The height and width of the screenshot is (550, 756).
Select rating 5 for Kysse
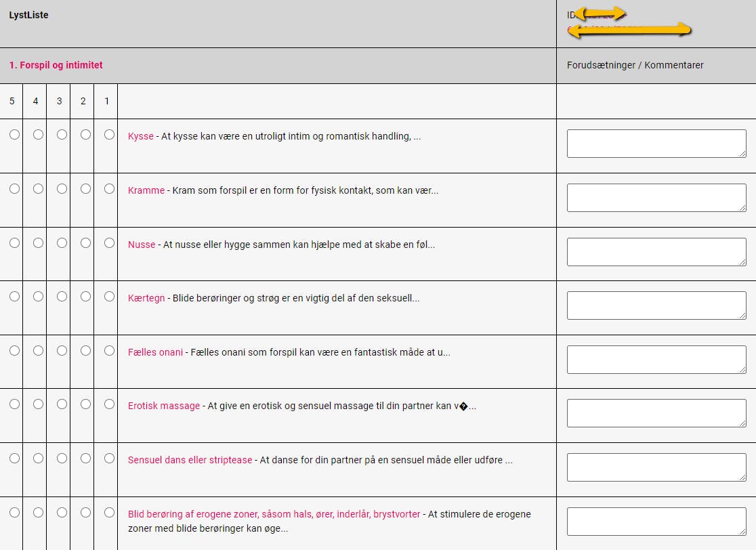(x=14, y=135)
